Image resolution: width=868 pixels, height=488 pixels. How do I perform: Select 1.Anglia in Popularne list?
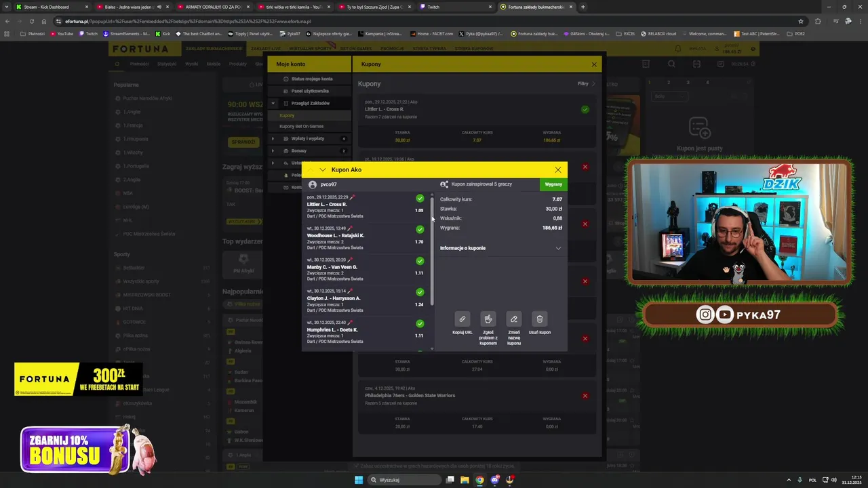point(132,112)
